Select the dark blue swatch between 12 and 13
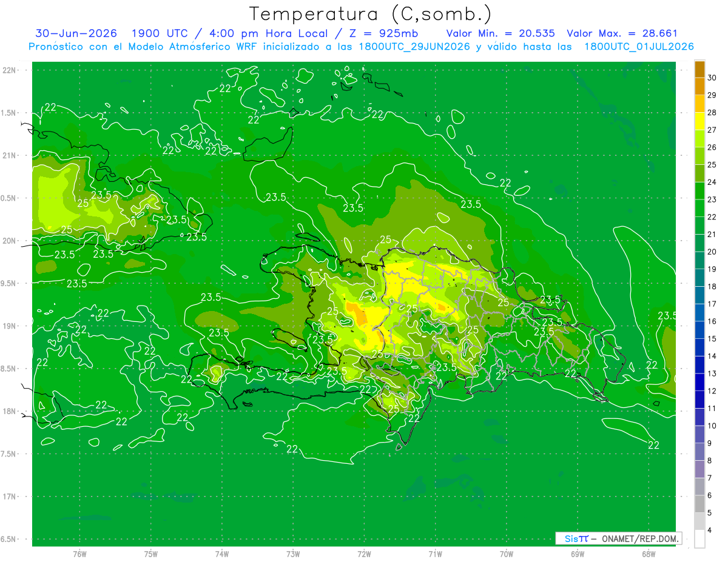Viewport: 728px width, 562px height. pyautogui.click(x=699, y=383)
